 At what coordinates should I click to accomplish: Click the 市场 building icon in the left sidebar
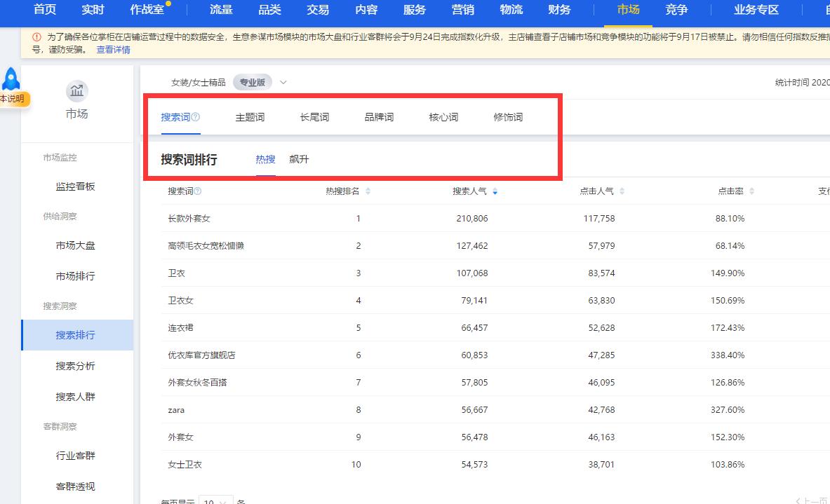click(x=76, y=91)
